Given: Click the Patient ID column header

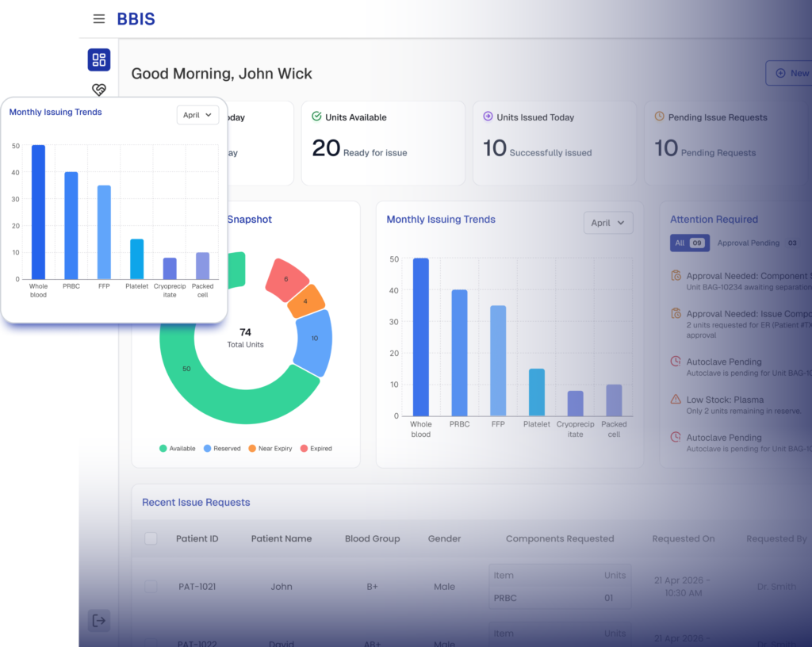Looking at the screenshot, I should coord(197,538).
